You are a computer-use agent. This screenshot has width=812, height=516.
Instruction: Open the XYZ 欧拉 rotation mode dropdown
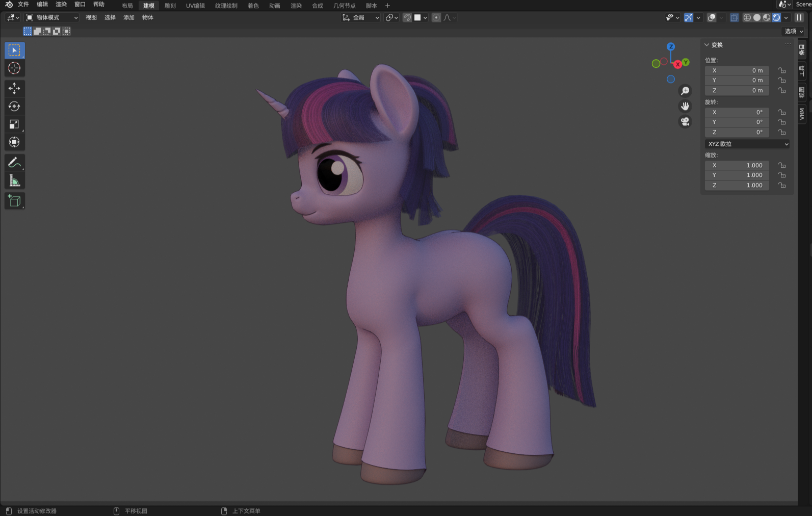click(x=747, y=144)
